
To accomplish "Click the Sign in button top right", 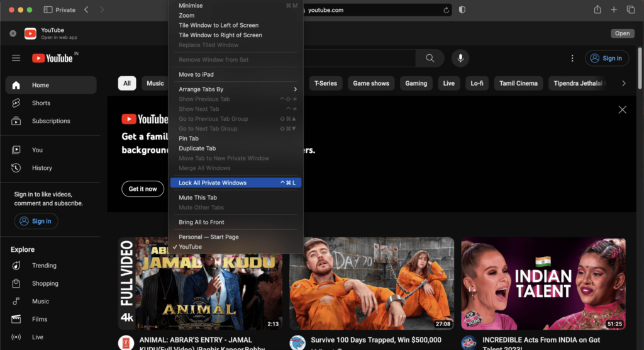I will click(x=606, y=58).
